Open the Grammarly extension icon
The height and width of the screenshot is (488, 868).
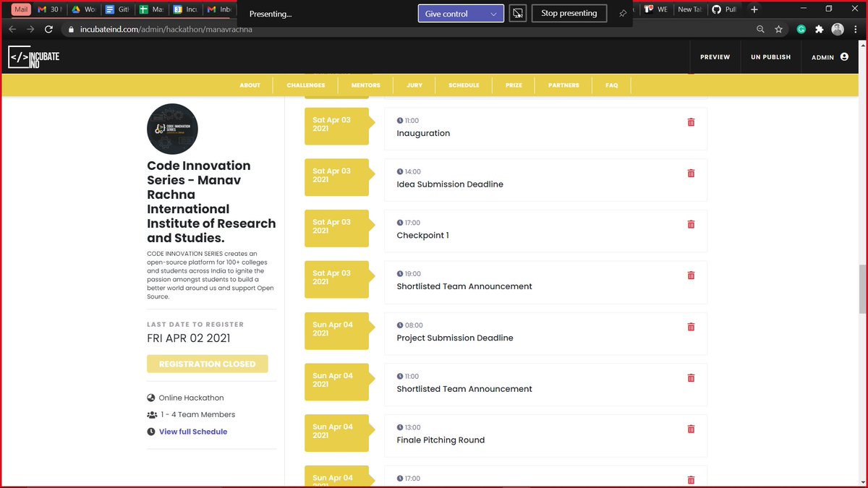coord(801,30)
